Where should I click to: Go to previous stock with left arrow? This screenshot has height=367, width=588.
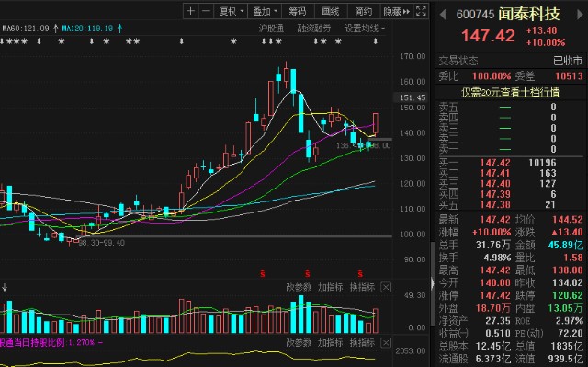click(443, 15)
